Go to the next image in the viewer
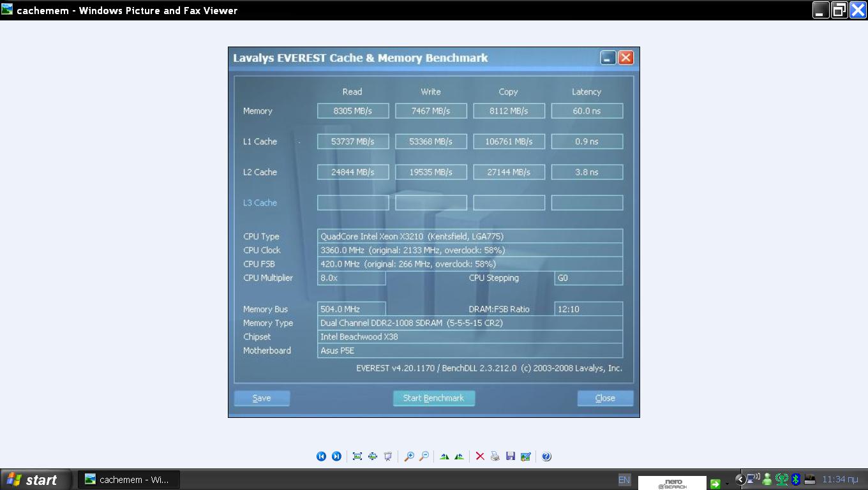The image size is (868, 490). [336, 456]
